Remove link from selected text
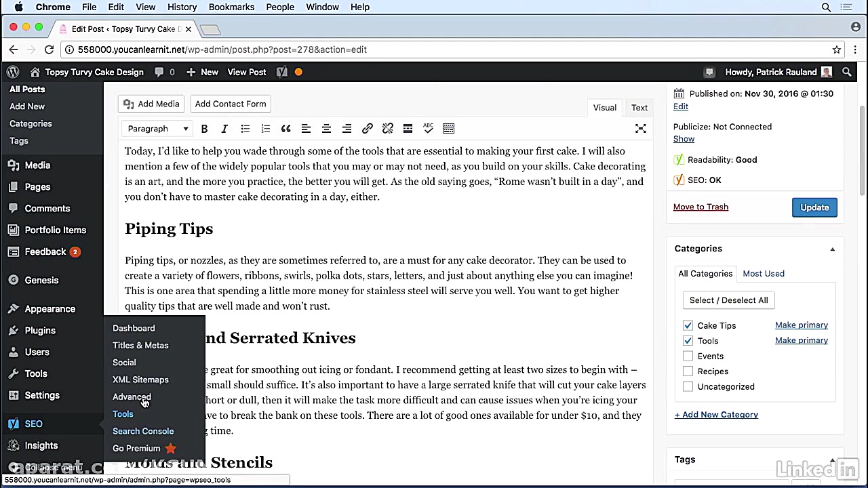This screenshot has width=868, height=488. click(x=387, y=129)
